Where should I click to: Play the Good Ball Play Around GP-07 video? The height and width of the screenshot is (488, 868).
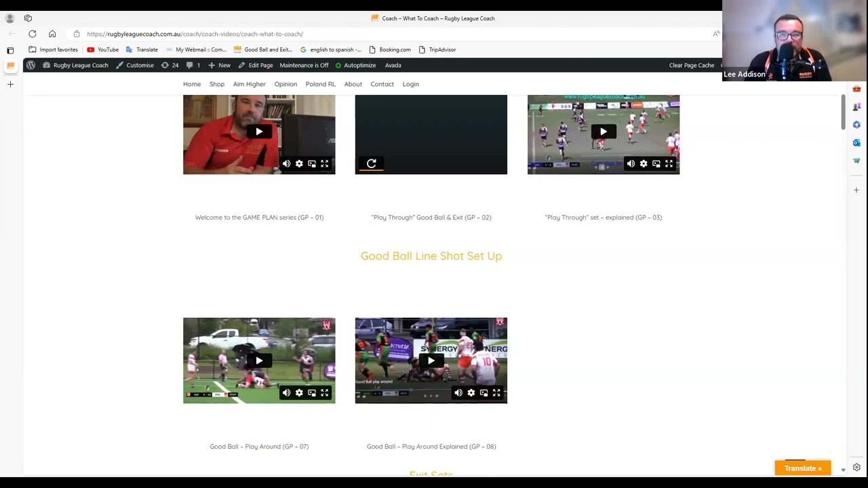coord(259,361)
